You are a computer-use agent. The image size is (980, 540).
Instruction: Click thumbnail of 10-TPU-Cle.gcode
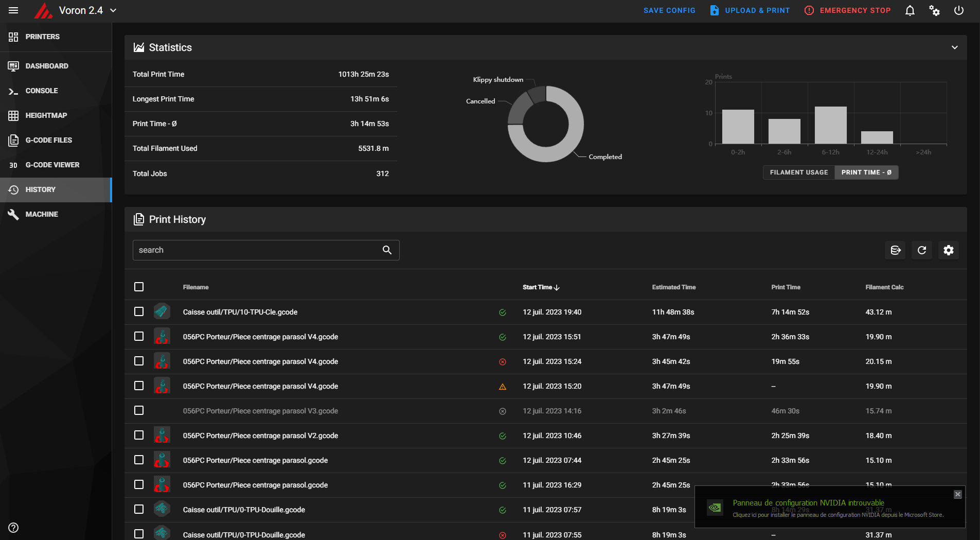click(162, 311)
